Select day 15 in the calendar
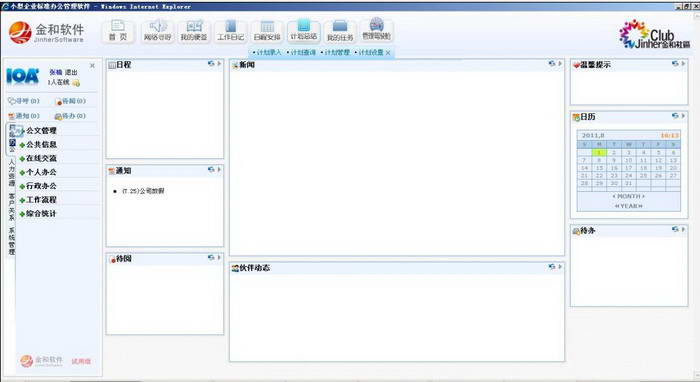The height and width of the screenshot is (382, 700). tap(599, 168)
